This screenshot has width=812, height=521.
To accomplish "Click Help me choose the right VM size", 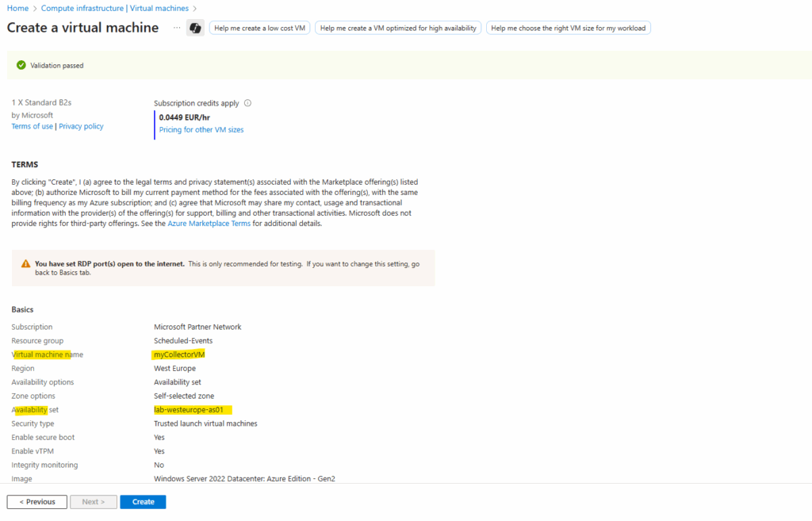I will click(x=568, y=28).
